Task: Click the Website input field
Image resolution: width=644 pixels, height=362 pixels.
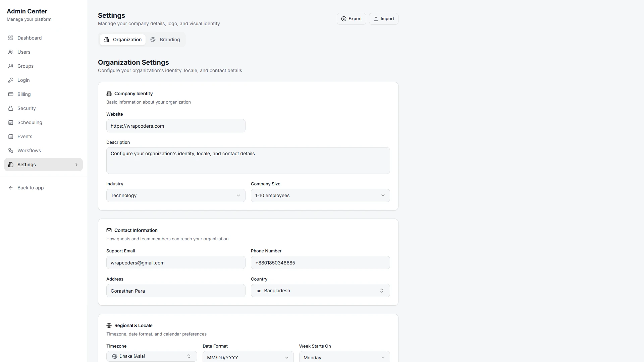Action: click(176, 126)
